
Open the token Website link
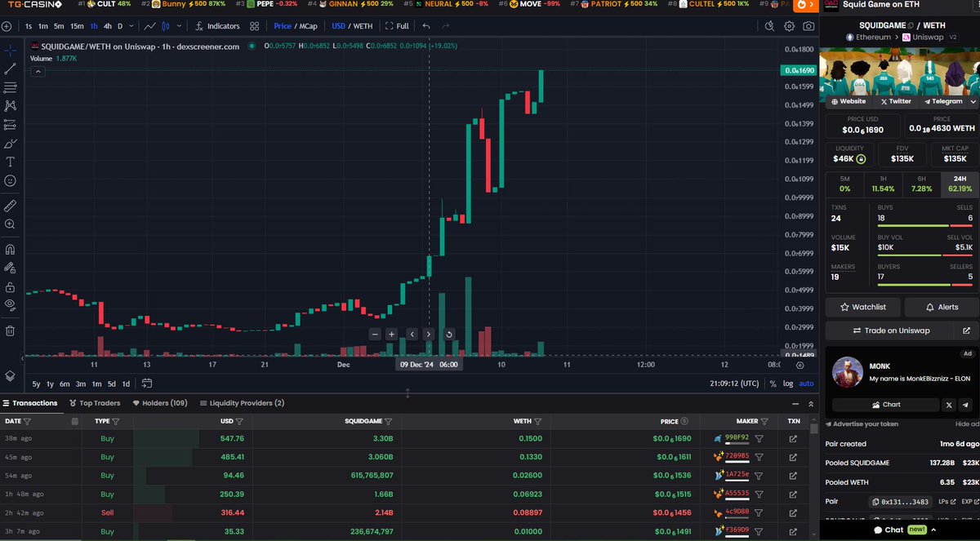tap(849, 101)
